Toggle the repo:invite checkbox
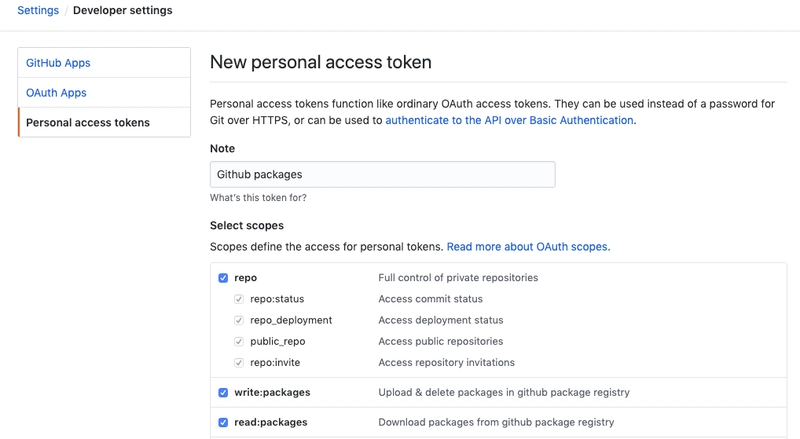800x439 pixels. tap(239, 362)
